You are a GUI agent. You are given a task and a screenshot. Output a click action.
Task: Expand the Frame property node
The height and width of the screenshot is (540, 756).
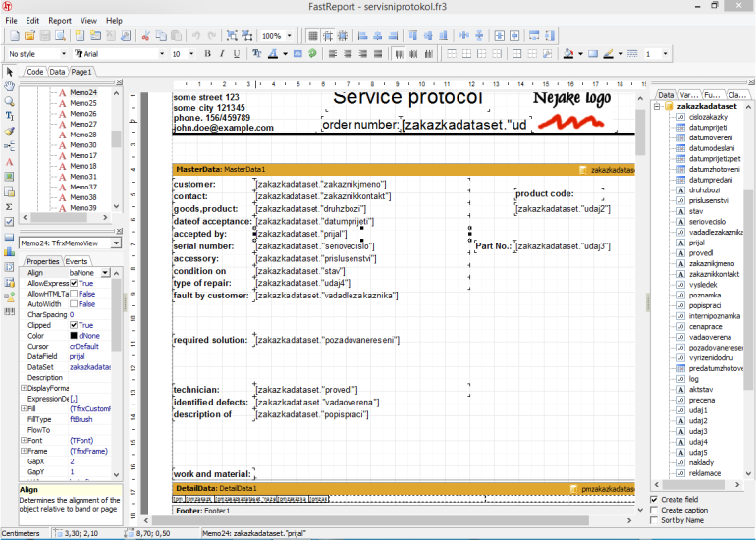(x=24, y=451)
